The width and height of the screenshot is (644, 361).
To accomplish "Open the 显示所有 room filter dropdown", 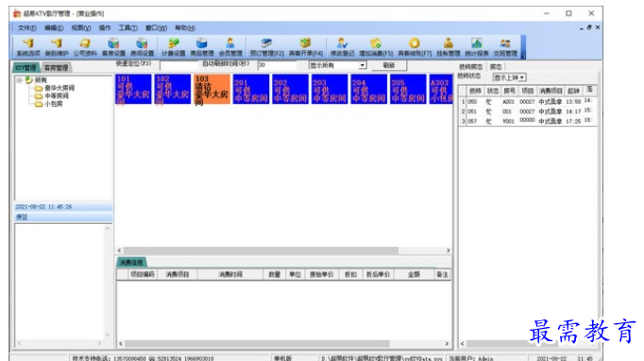I will pyautogui.click(x=362, y=65).
